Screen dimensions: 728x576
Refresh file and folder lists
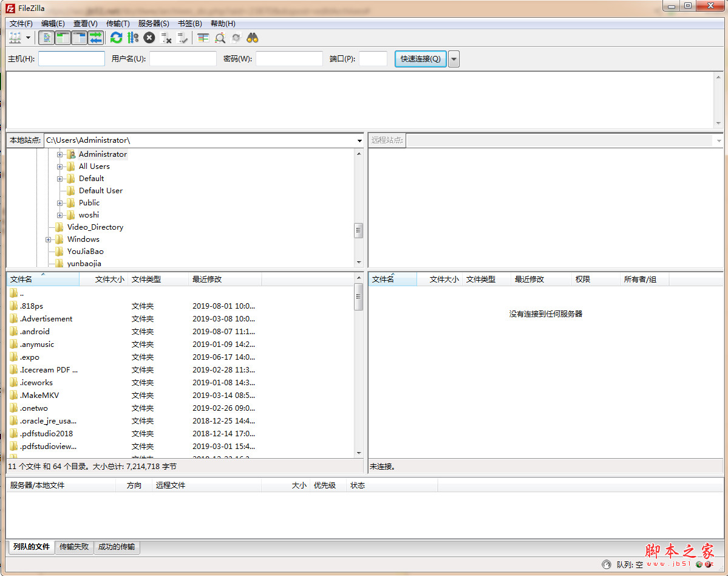tap(116, 38)
